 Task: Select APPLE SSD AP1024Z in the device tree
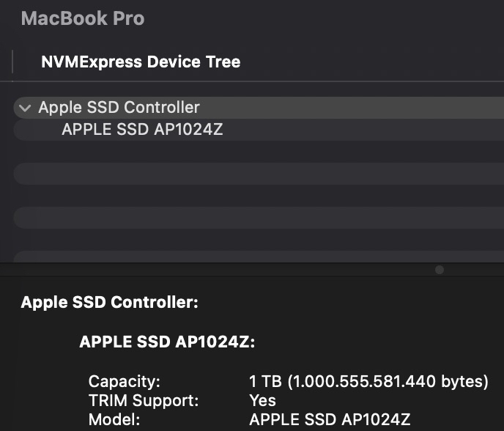141,130
